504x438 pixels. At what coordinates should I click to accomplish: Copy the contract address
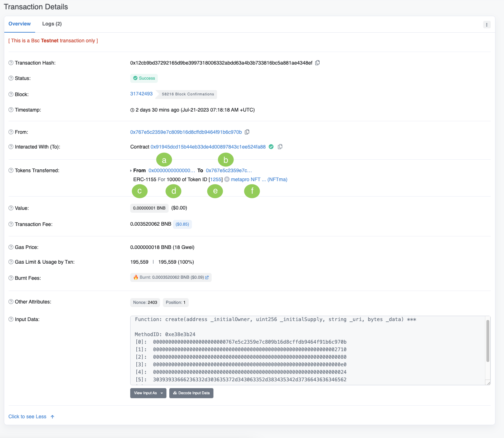(x=280, y=147)
